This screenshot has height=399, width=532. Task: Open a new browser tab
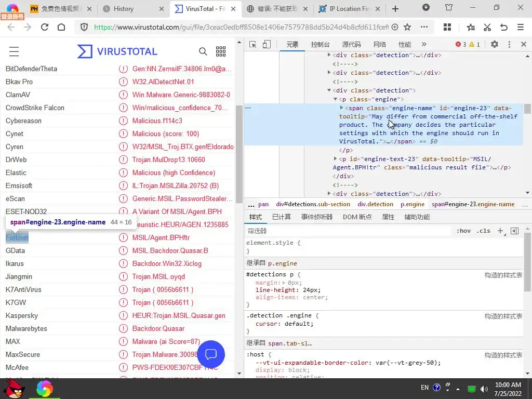pyautogui.click(x=395, y=9)
